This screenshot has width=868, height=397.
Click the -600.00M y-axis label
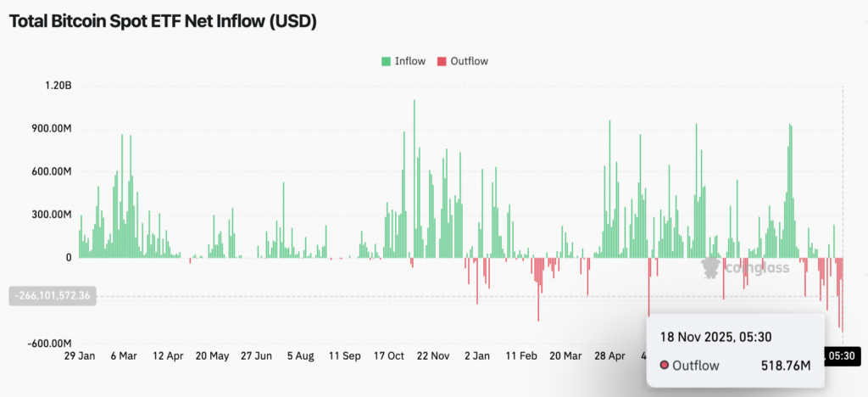[x=49, y=344]
